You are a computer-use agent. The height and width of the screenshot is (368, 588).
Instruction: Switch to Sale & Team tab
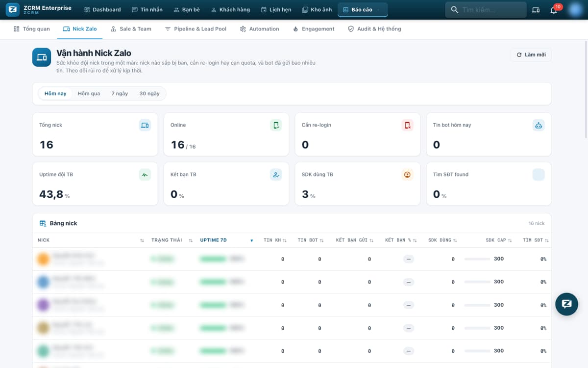[x=131, y=29]
